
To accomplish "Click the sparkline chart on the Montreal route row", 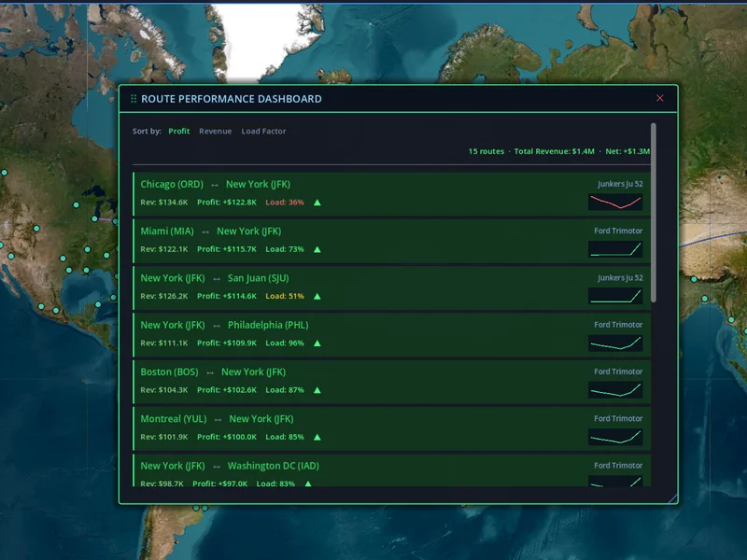I will pyautogui.click(x=614, y=436).
